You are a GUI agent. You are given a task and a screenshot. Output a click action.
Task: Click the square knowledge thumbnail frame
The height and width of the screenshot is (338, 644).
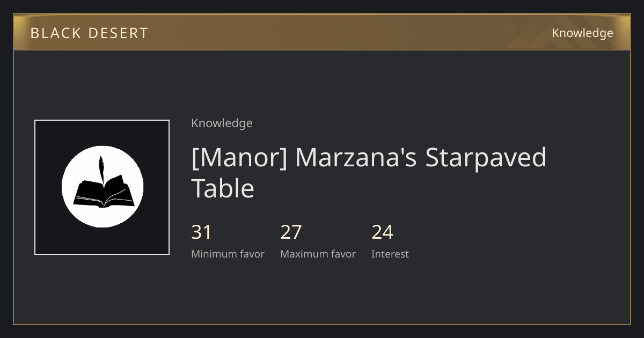click(102, 187)
